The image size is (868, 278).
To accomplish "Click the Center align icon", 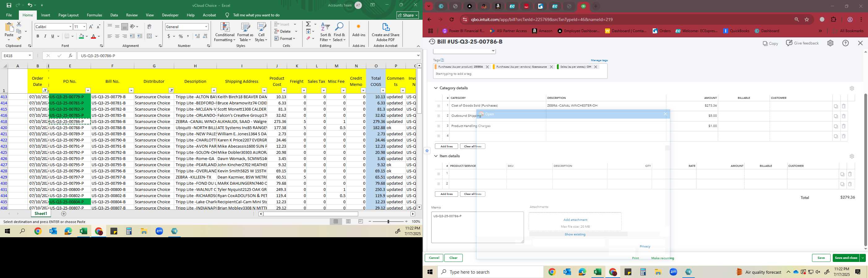I will click(117, 36).
